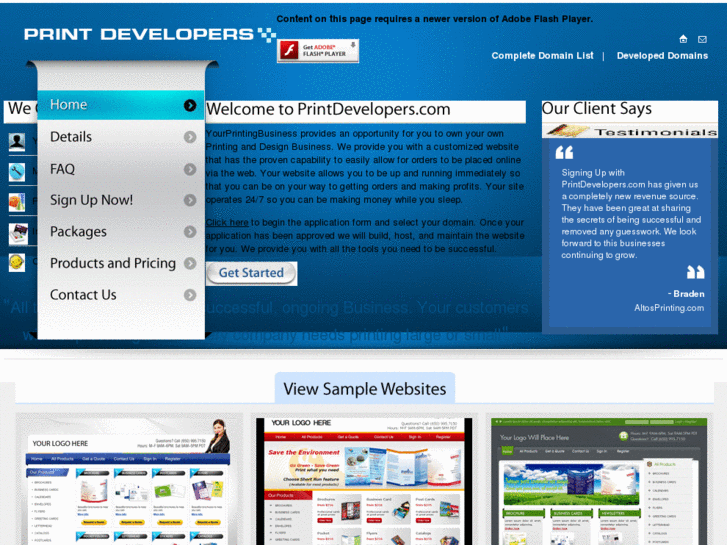The height and width of the screenshot is (545, 727).
Task: Click the Print Developers logo
Action: [150, 34]
